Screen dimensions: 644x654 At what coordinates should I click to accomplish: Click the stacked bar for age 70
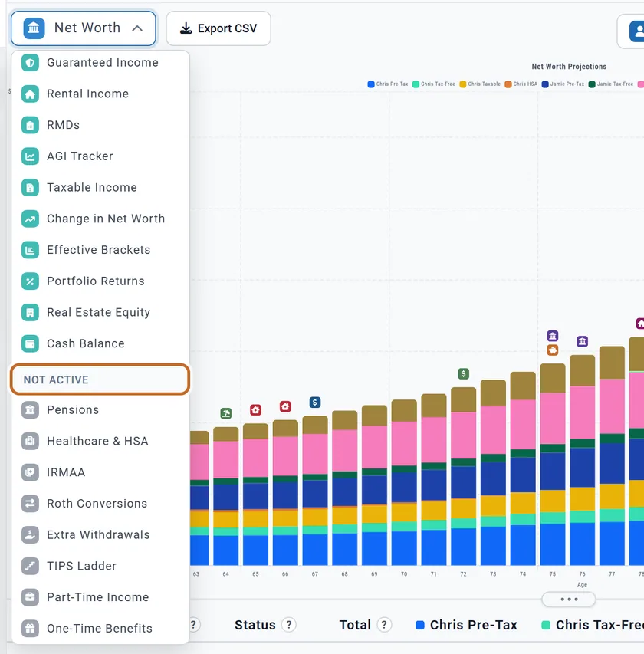[x=404, y=482]
